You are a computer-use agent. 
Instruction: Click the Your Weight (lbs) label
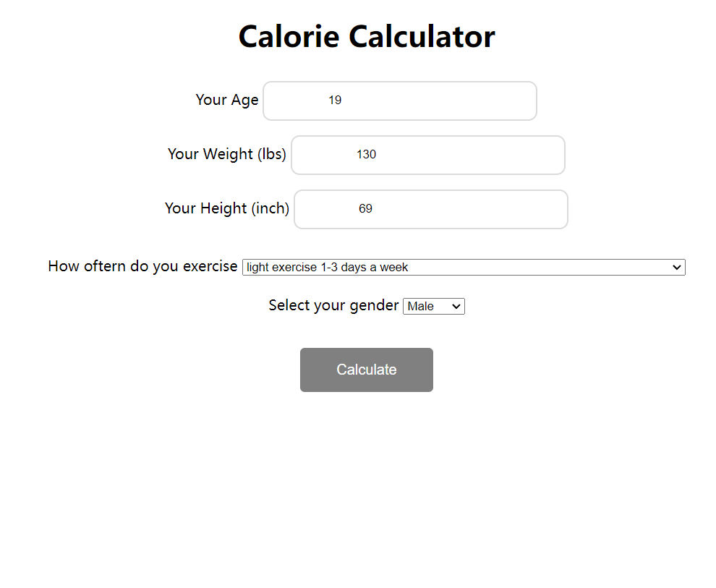[x=226, y=154]
